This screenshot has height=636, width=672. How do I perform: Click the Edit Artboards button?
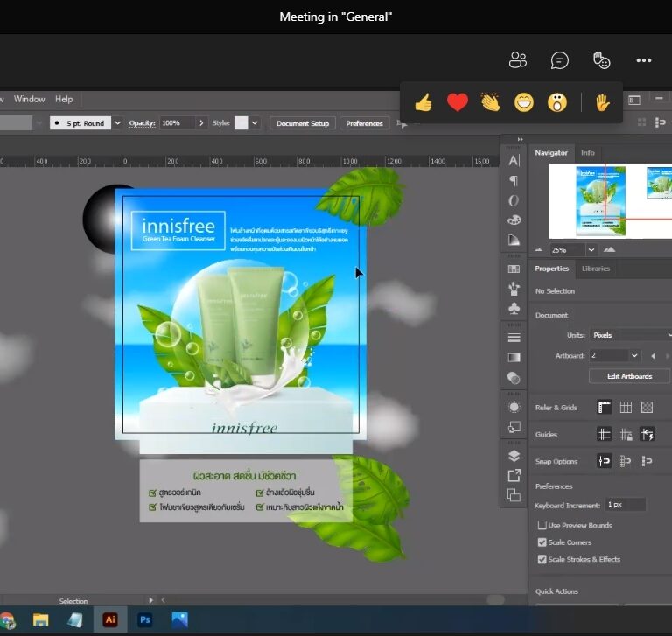pyautogui.click(x=630, y=376)
